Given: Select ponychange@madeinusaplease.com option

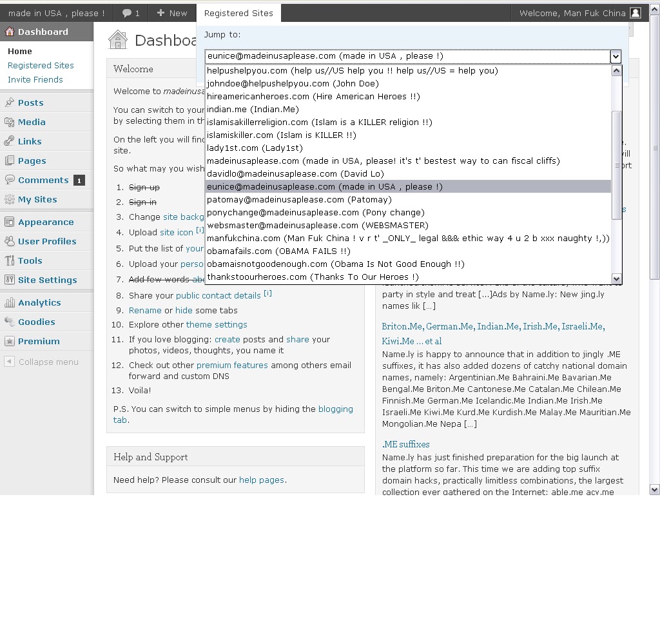Looking at the screenshot, I should [408, 213].
